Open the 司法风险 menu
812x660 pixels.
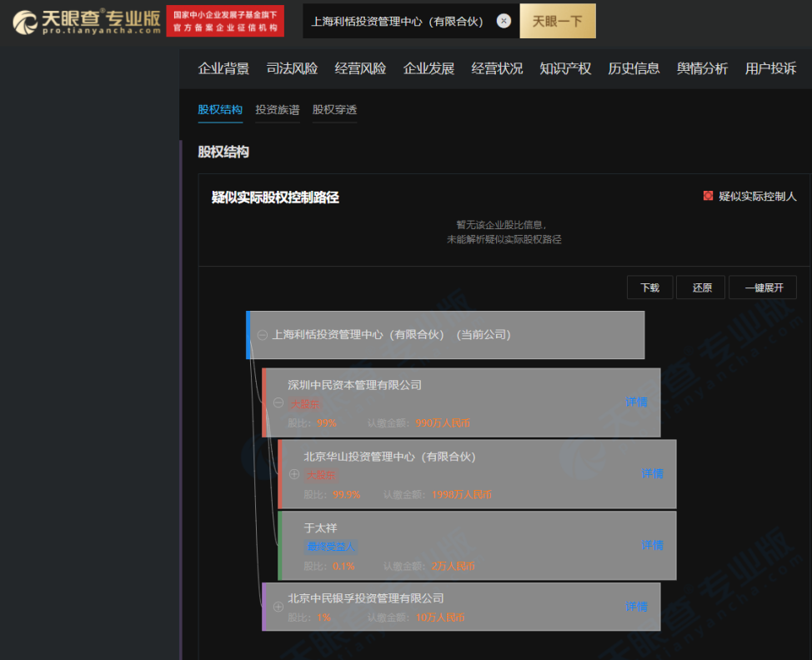tap(292, 68)
